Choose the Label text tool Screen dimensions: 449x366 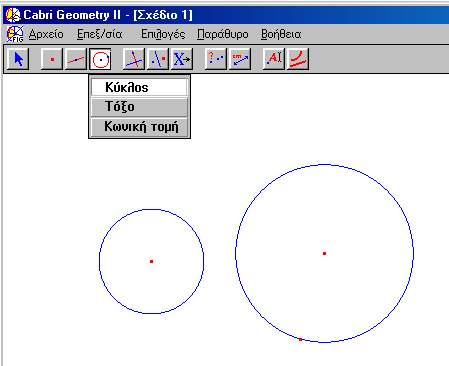tap(274, 59)
